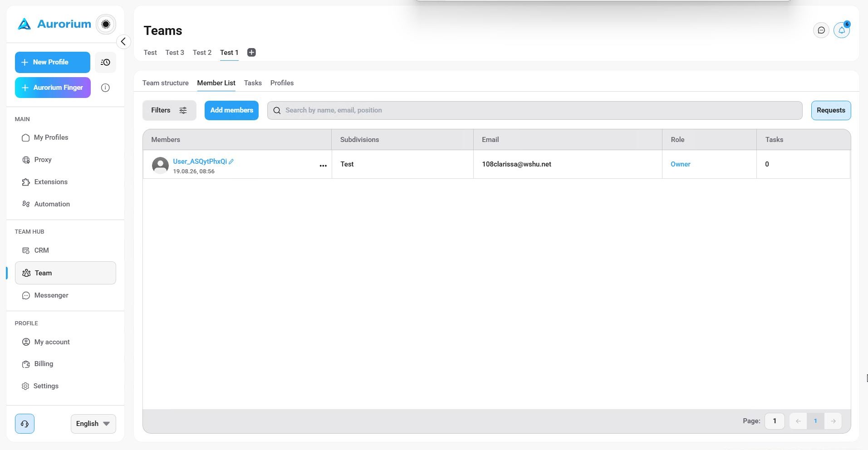868x450 pixels.
Task: Create a New Profile
Action: [53, 62]
